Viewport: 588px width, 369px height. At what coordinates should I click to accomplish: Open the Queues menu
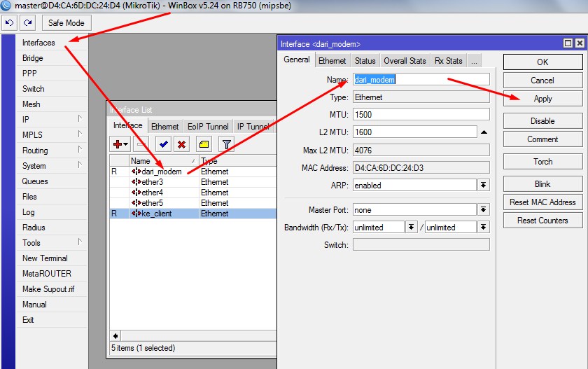(x=52, y=181)
